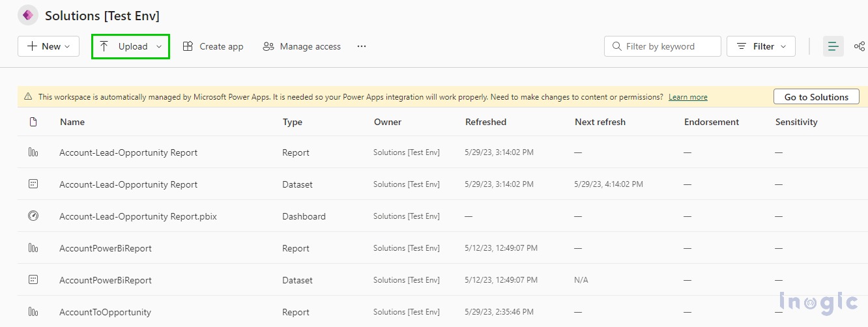Click the warning icon in the banner
Screen dimensions: 868x327
(x=28, y=96)
